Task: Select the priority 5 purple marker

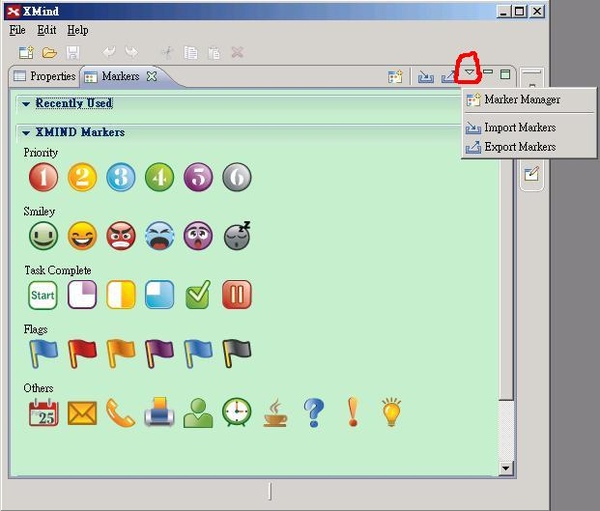Action: 198,177
